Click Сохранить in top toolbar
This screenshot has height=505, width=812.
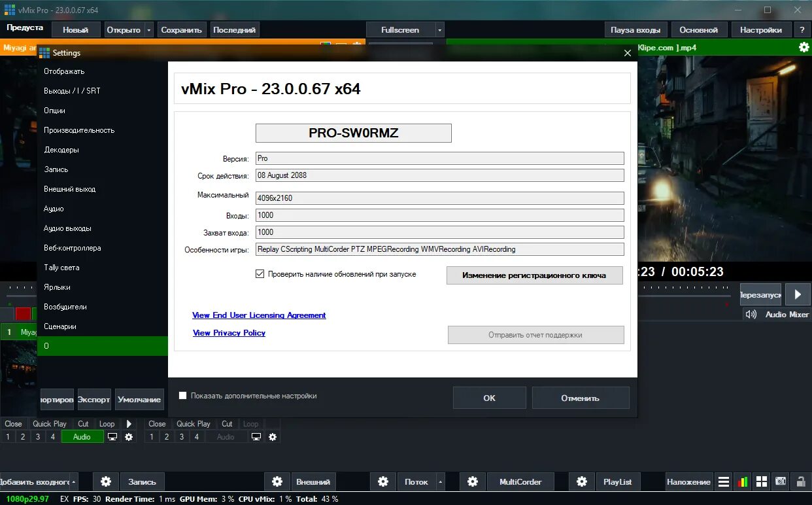click(x=182, y=29)
